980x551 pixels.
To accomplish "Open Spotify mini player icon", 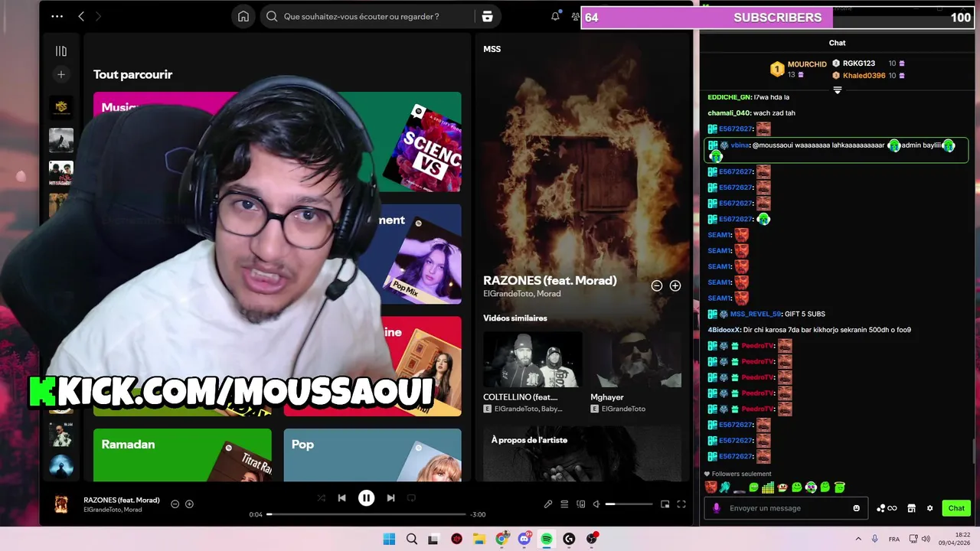I will pyautogui.click(x=665, y=504).
